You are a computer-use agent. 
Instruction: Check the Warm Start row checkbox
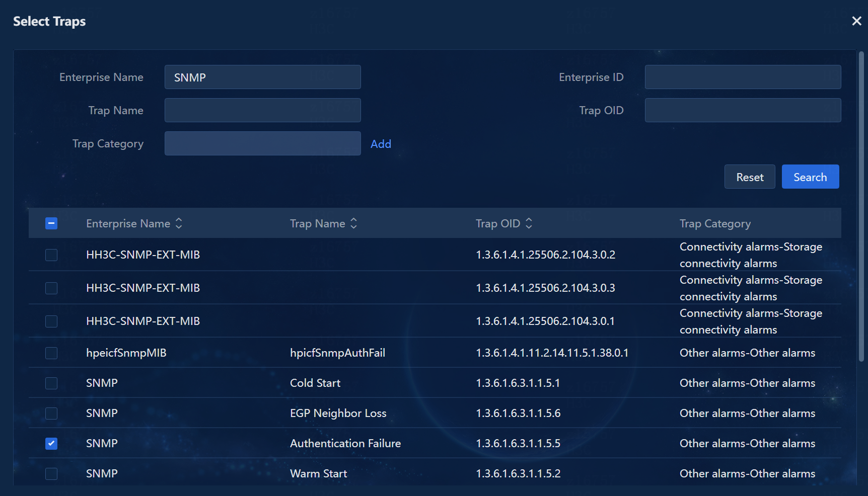pyautogui.click(x=51, y=474)
